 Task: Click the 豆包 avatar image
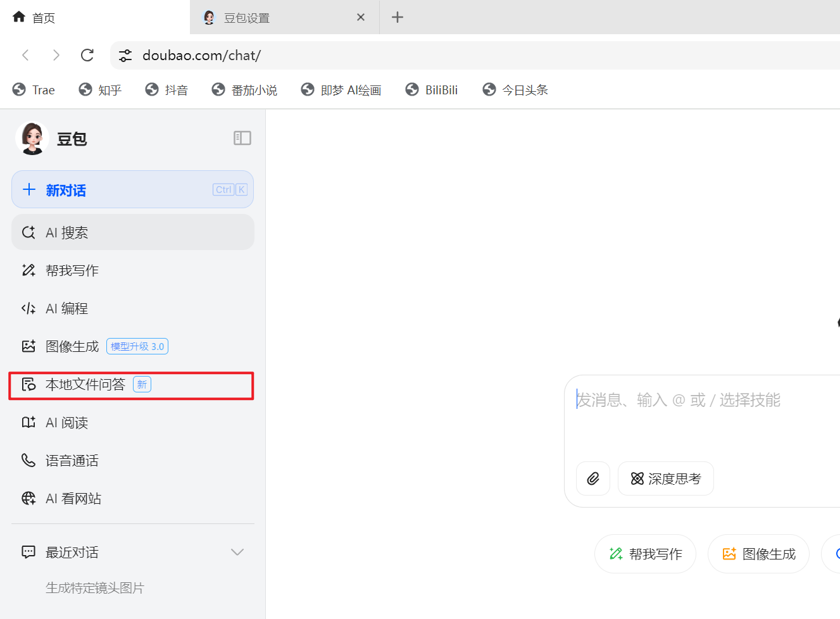point(32,138)
